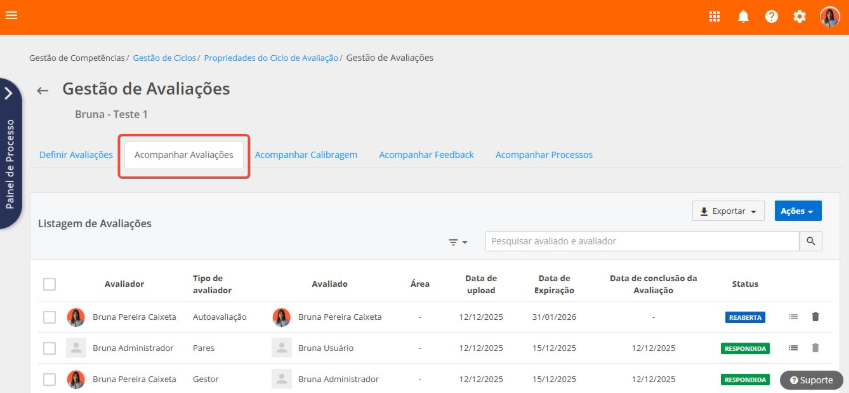Click the Avaliador column header

(x=125, y=284)
